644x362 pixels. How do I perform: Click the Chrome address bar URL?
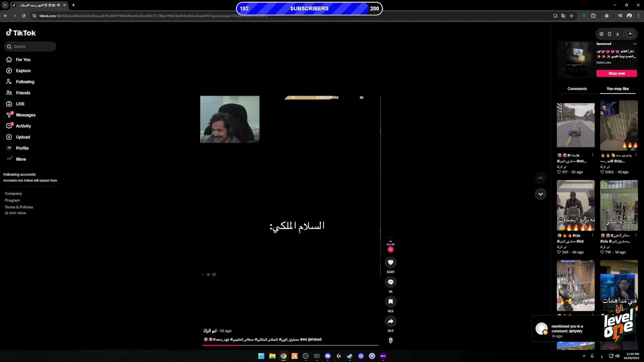[x=153, y=16]
